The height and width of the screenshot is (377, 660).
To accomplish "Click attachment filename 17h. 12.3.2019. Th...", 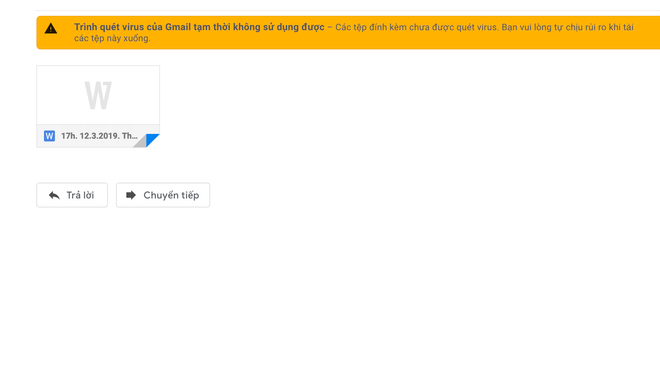I will coord(99,136).
